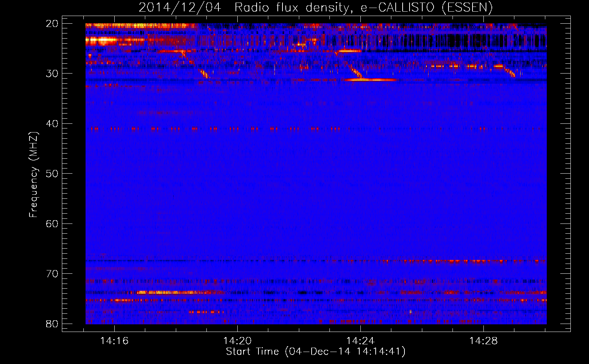Click the 50 MHz frequency tick label
589x364 pixels.
coord(52,174)
